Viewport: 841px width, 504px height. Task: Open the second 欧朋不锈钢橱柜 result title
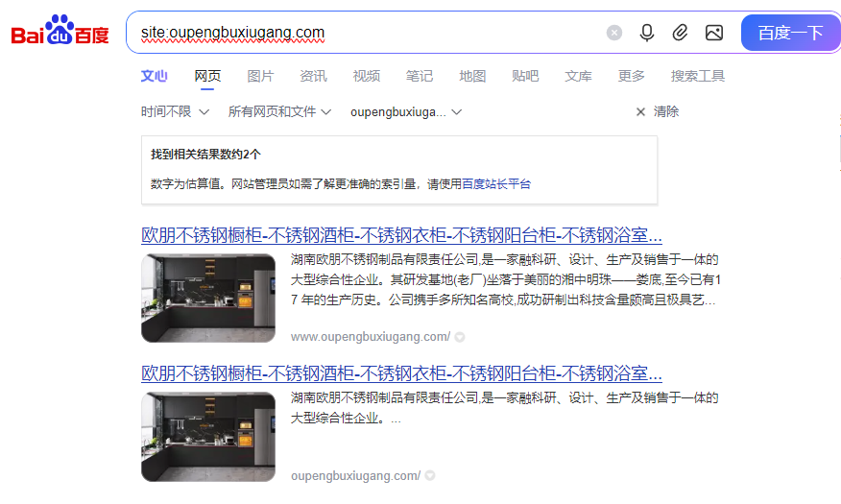[x=401, y=373]
